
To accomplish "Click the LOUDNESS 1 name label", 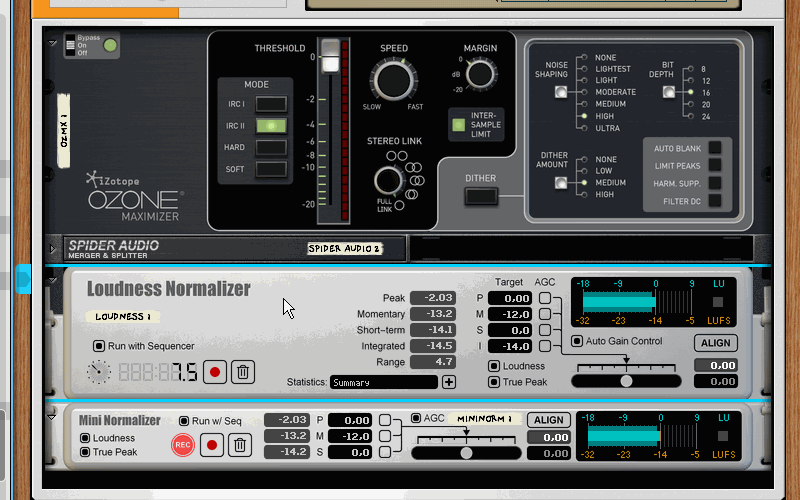I will pyautogui.click(x=122, y=316).
